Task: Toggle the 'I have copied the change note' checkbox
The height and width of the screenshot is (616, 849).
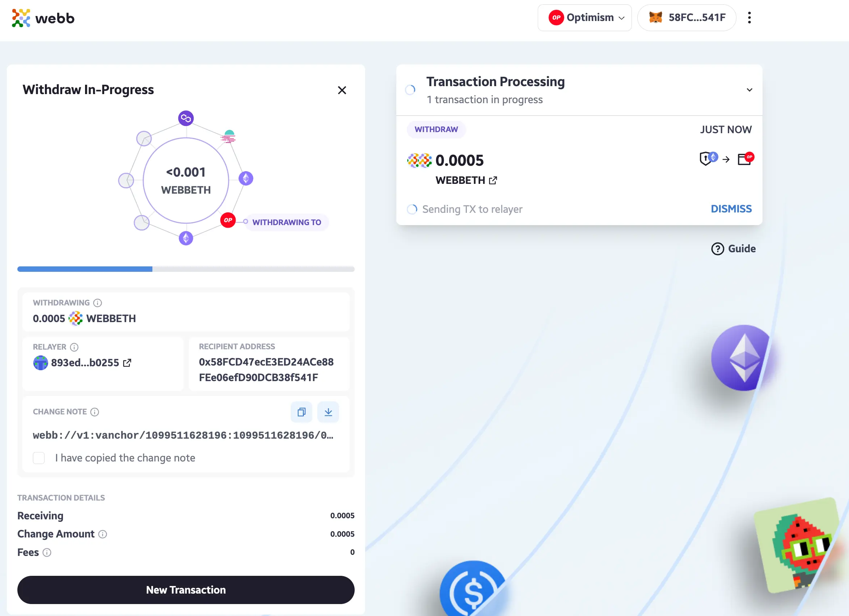Action: click(39, 457)
